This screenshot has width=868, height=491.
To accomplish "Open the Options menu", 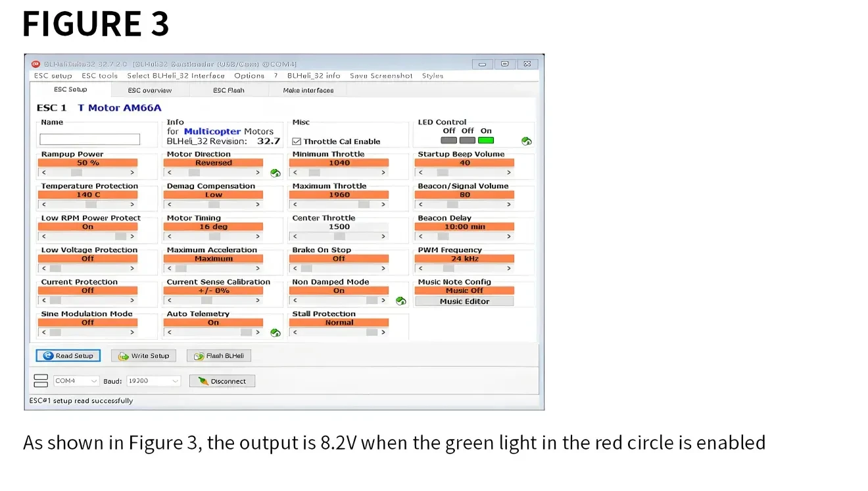I will point(249,76).
